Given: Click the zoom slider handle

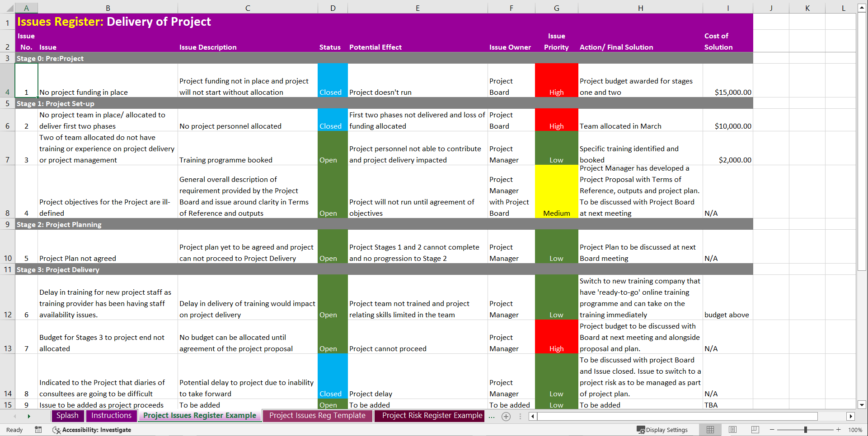Looking at the screenshot, I should click(x=805, y=430).
